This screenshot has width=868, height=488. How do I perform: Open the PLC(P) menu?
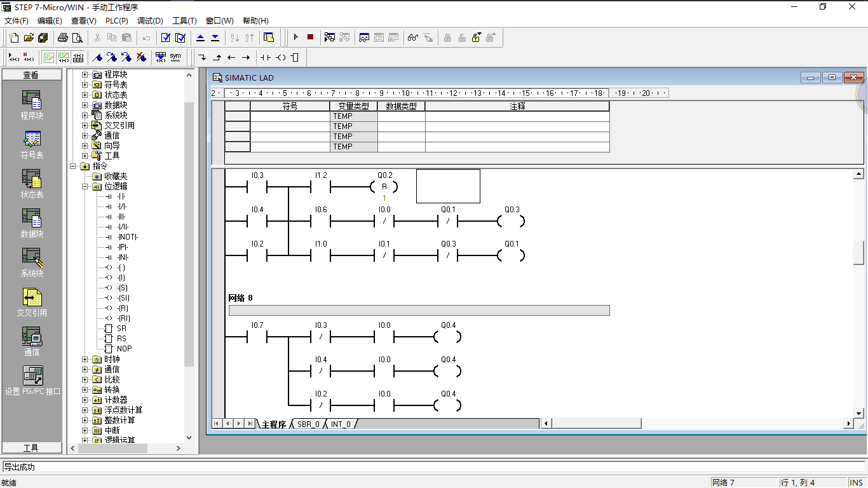(116, 20)
